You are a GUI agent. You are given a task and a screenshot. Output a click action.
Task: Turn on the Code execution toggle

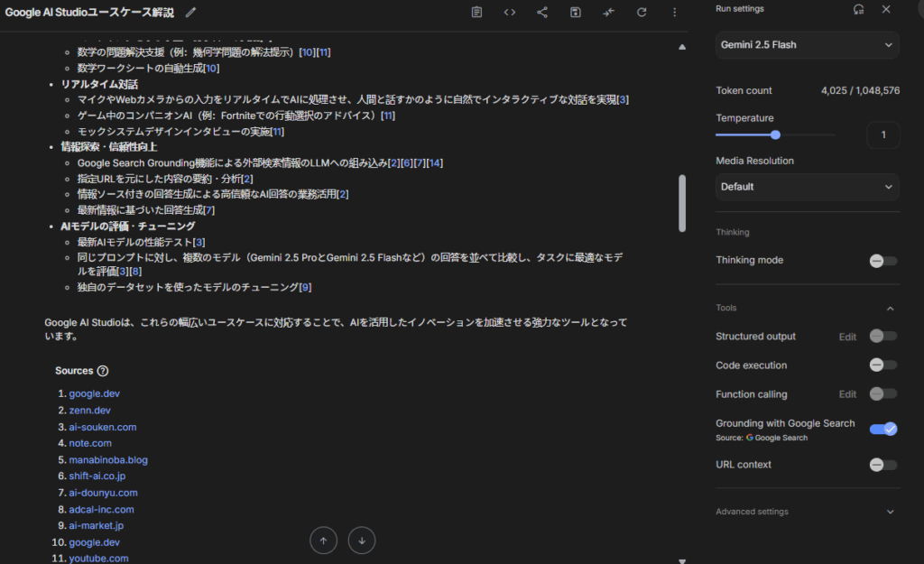pos(882,365)
